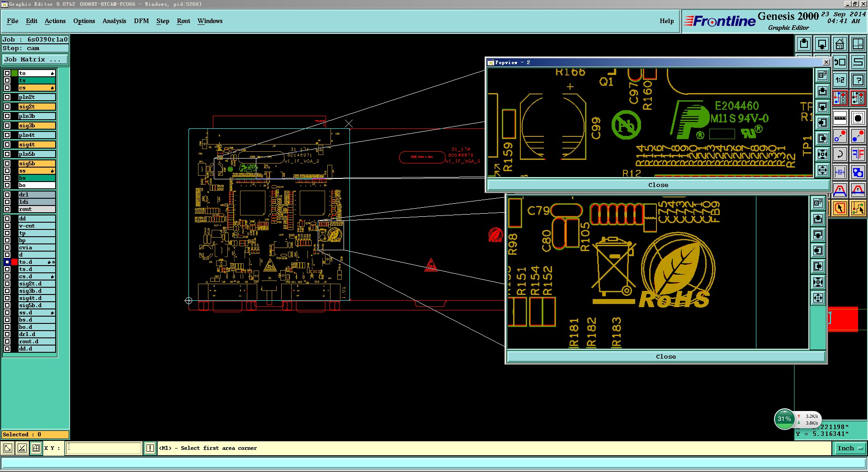Click the grid XY coordinates icon
The width and height of the screenshot is (868, 472).
point(858,44)
